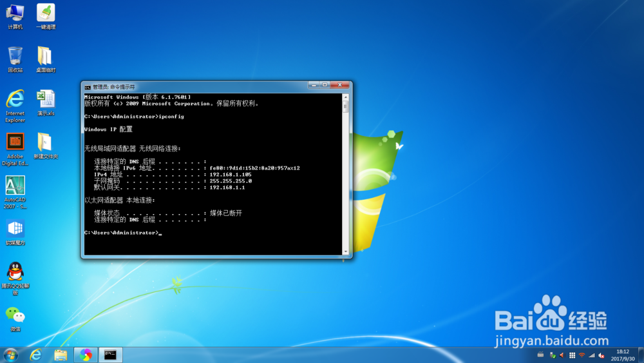644x363 pixels.
Task: Click the 管理员: 命令提示符 title bar
Action: [114, 87]
